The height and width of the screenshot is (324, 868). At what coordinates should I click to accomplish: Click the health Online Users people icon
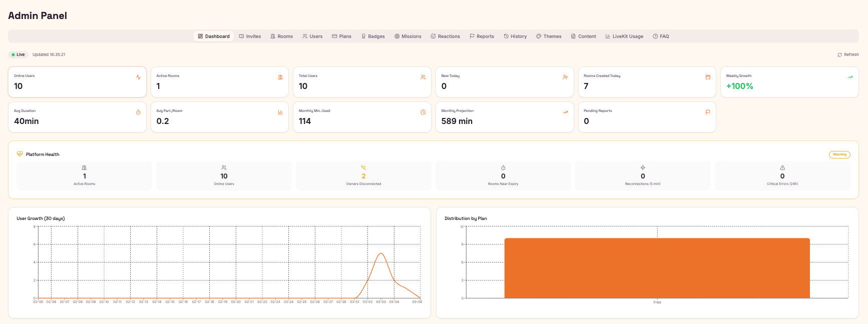click(x=224, y=167)
